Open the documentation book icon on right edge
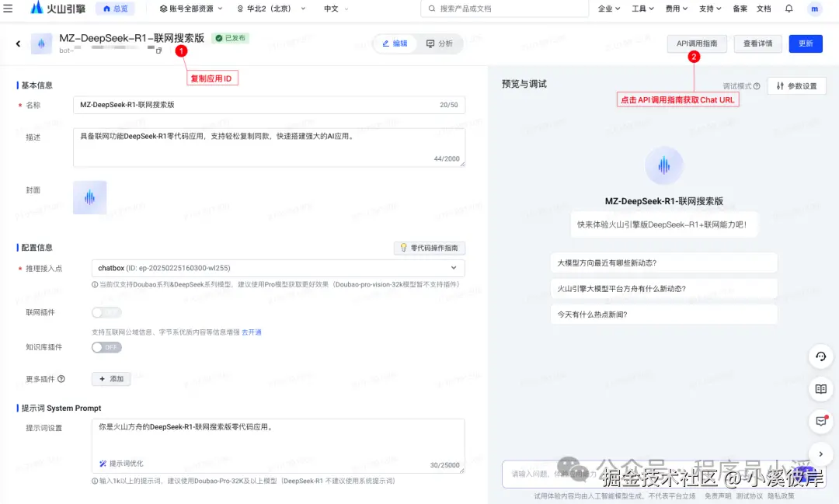The image size is (839, 504). 821,389
